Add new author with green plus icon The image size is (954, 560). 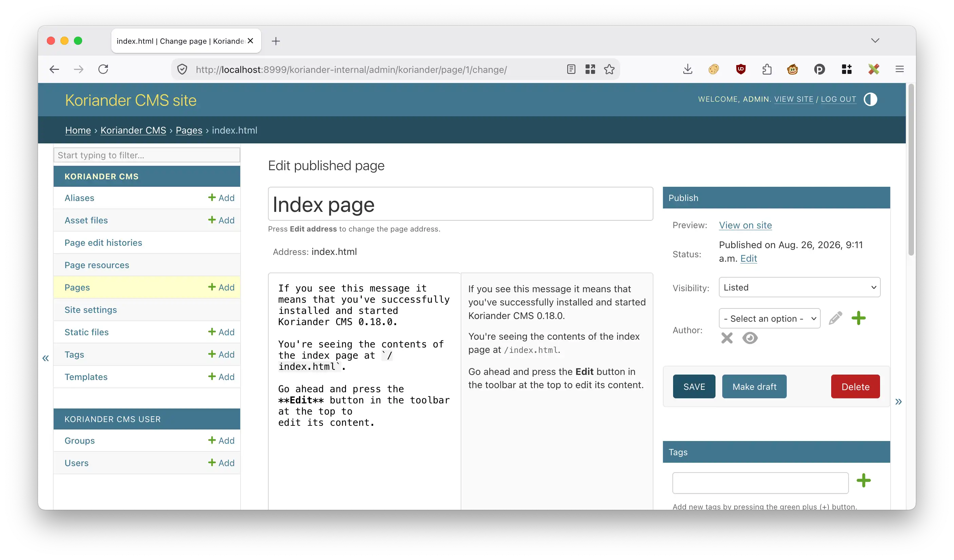pyautogui.click(x=859, y=318)
